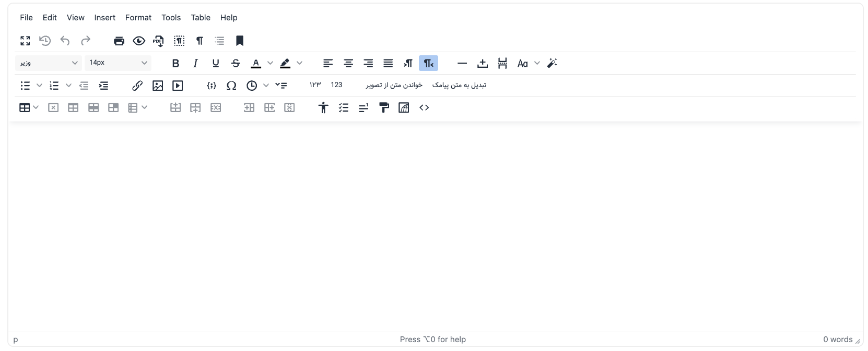Open the preview eye icon

click(139, 41)
